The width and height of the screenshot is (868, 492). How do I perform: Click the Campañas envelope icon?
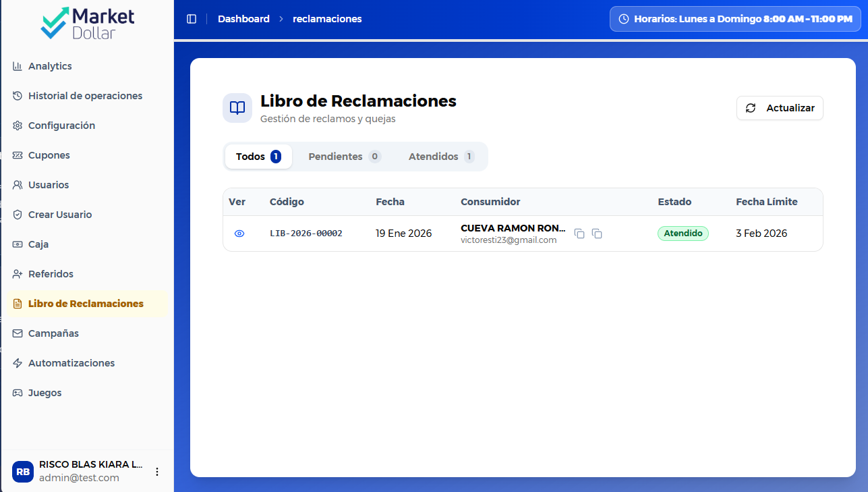18,333
